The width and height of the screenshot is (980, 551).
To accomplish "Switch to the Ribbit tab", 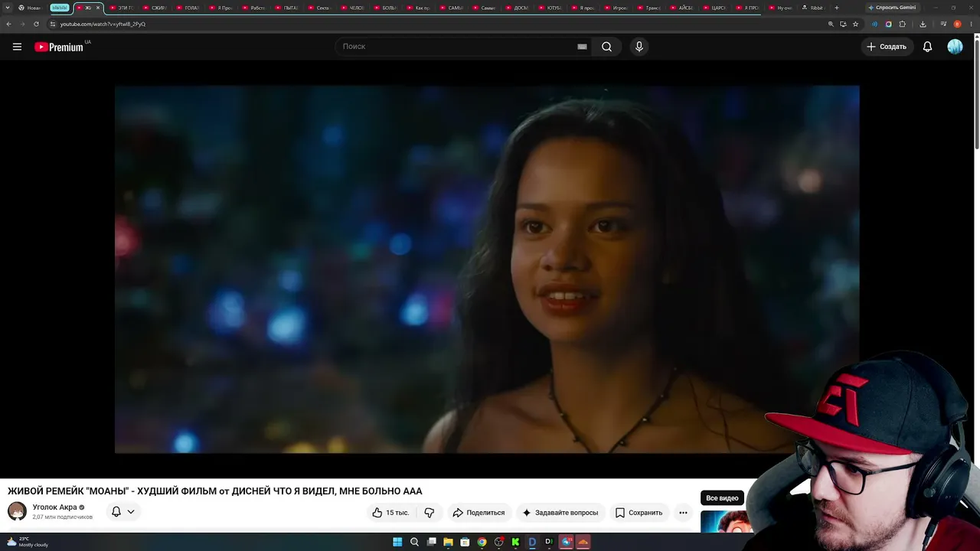I will click(813, 8).
